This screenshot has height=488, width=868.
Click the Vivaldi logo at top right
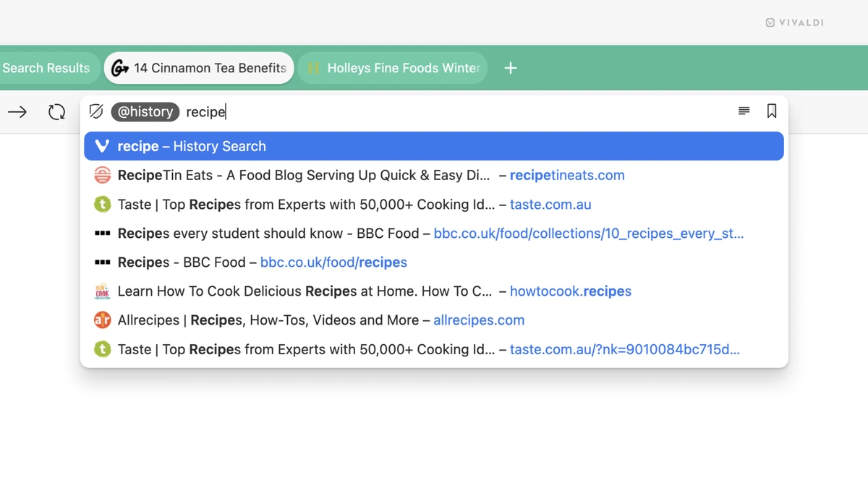click(795, 22)
